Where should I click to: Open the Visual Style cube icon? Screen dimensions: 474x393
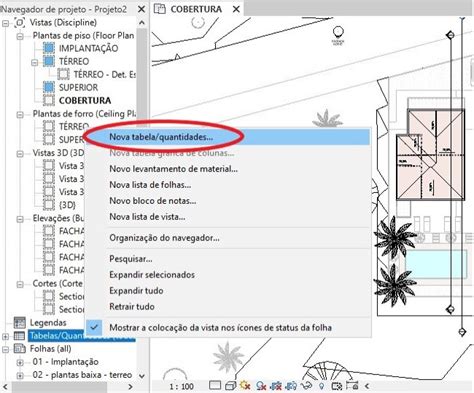pyautogui.click(x=230, y=386)
